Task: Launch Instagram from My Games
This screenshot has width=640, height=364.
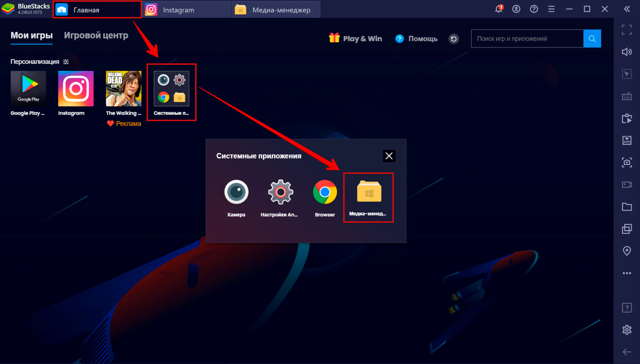Action: tap(76, 89)
